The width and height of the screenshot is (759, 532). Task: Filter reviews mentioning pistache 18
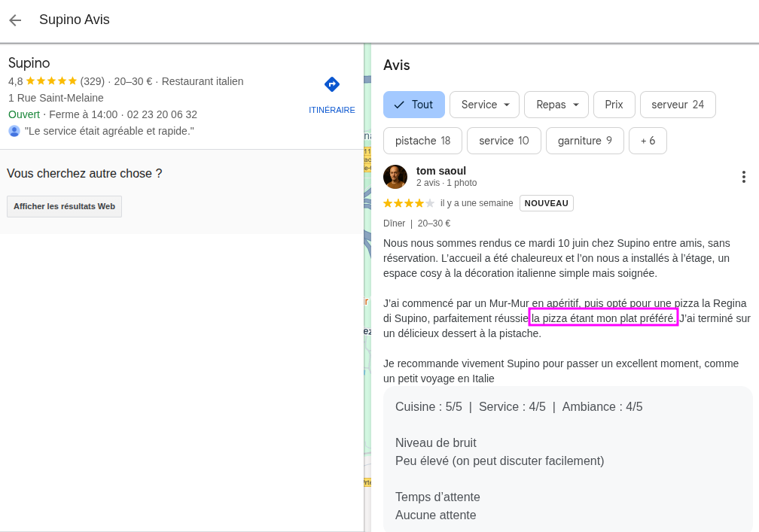(x=422, y=141)
